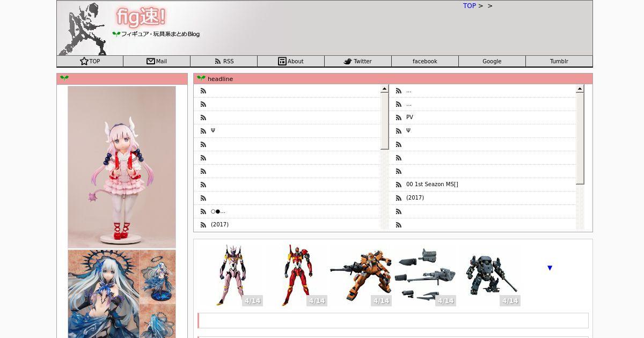This screenshot has height=338, width=644.
Task: Open the red Evangelion figure thumbnail
Action: coord(296,275)
